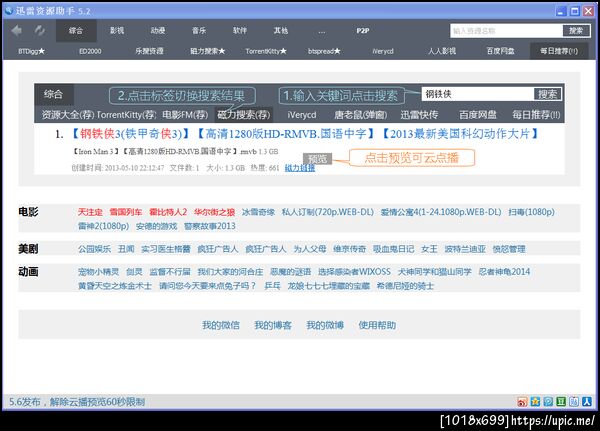This screenshot has height=431, width=600.
Task: Share to Qzone via yellow star icon
Action: (535, 402)
